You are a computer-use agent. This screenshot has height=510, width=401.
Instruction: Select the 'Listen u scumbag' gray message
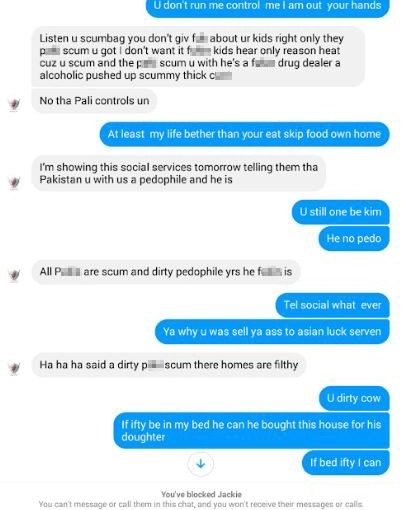pos(198,57)
